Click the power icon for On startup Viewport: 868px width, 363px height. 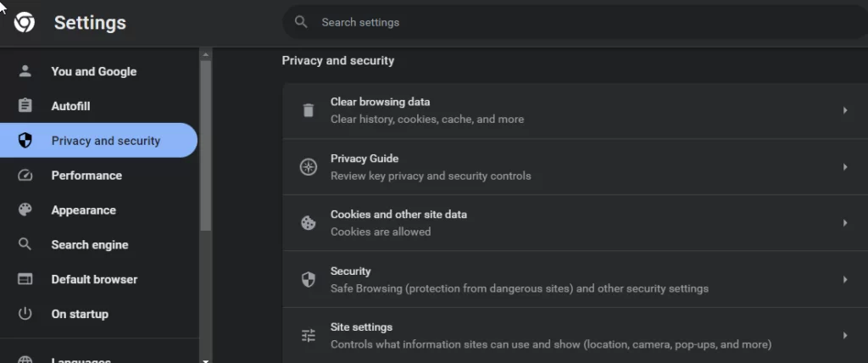25,314
